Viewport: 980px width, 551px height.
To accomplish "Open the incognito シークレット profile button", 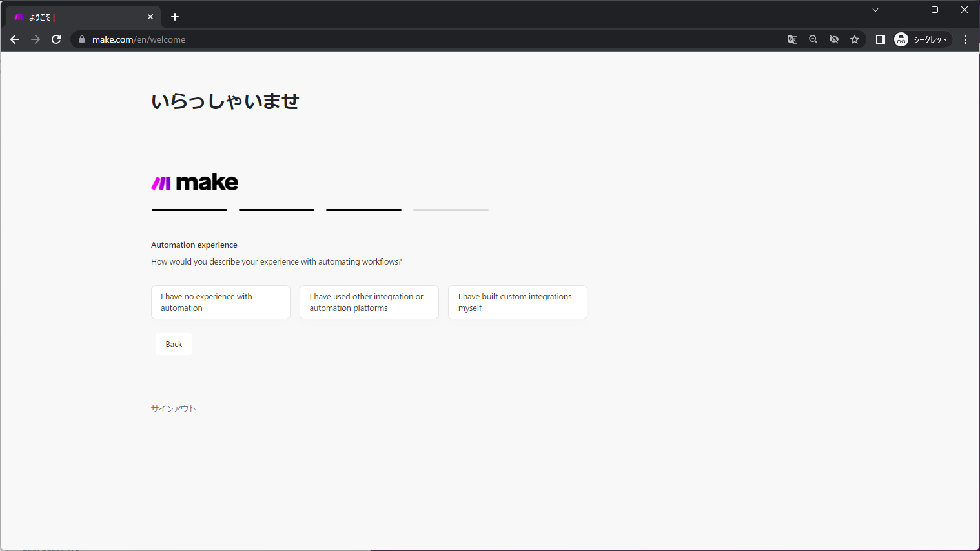I will click(923, 39).
